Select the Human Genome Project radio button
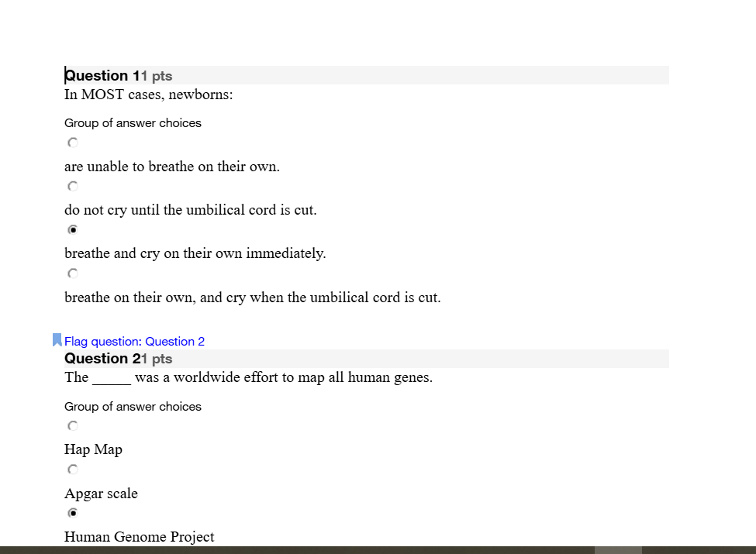Image resolution: width=756 pixels, height=554 pixels. click(73, 513)
